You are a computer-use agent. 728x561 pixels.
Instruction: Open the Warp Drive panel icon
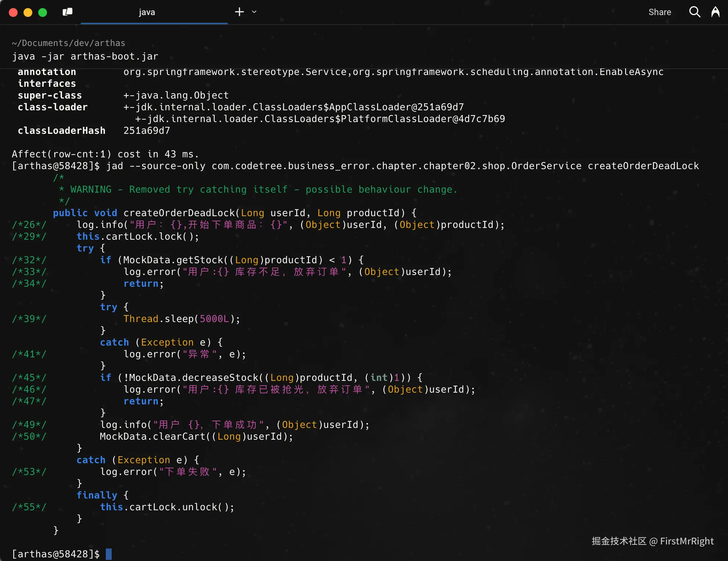68,12
